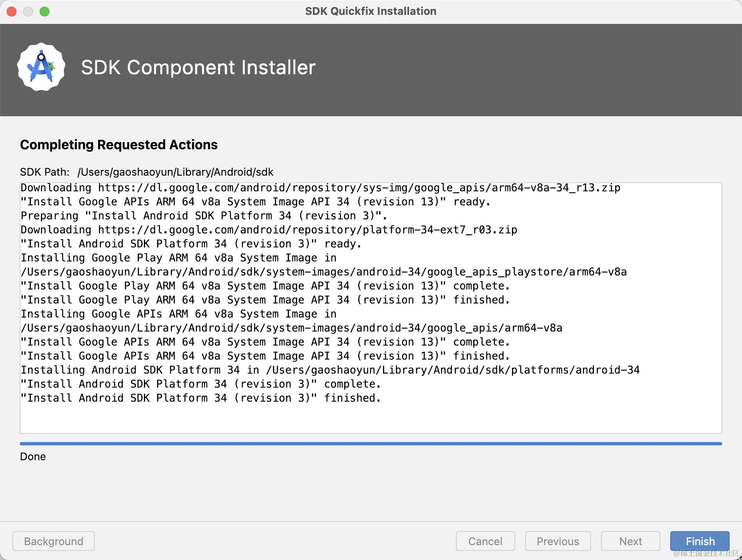The height and width of the screenshot is (560, 742).
Task: Click Android SDK Platform 34 'finished.' line
Action: click(x=201, y=398)
